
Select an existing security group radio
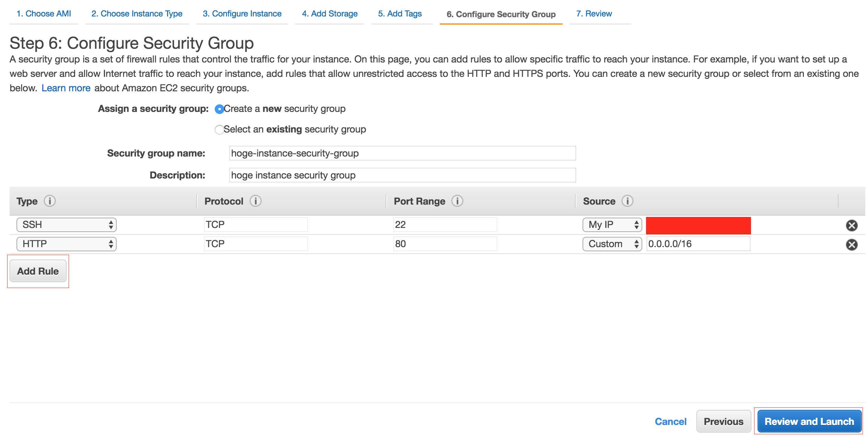(x=219, y=130)
